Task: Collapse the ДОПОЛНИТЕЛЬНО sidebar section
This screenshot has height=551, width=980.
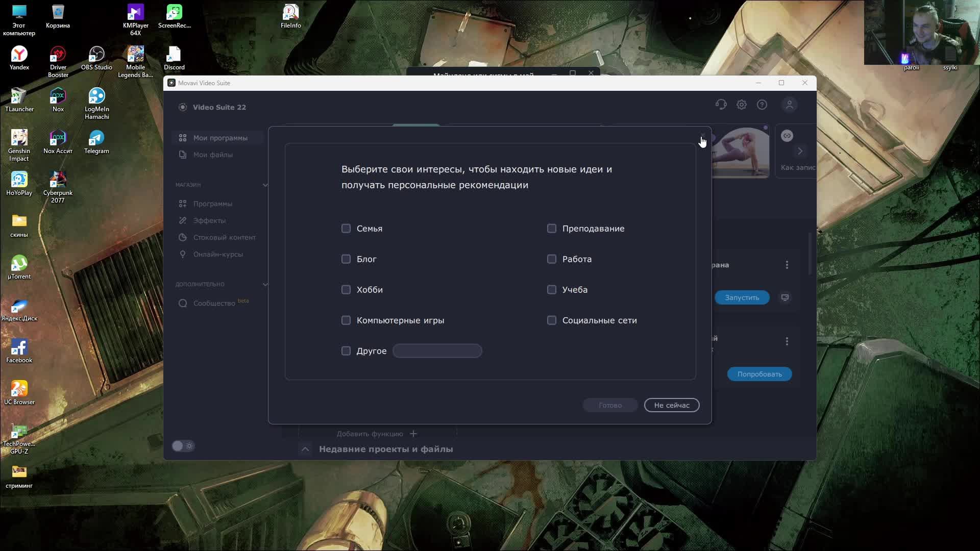Action: (x=265, y=284)
